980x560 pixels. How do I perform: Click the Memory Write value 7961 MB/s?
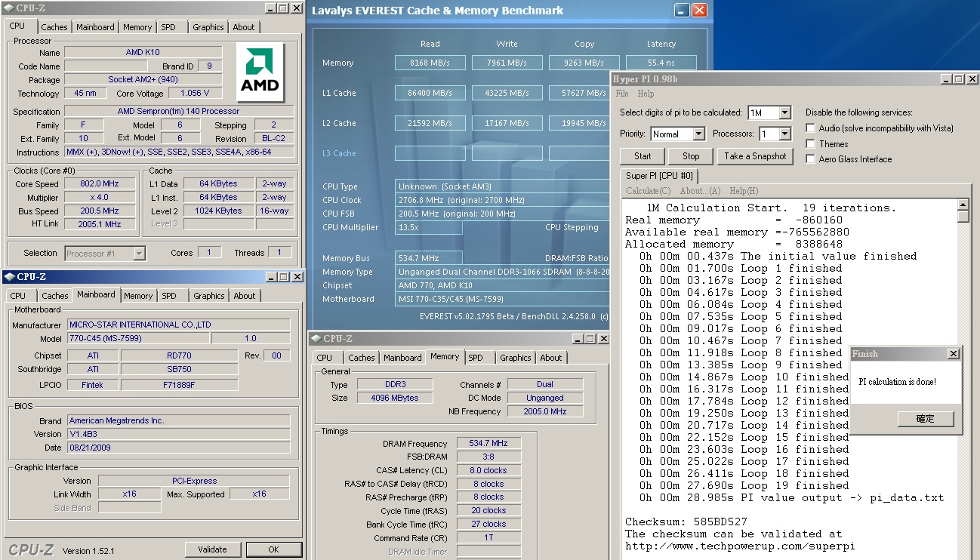tap(507, 63)
